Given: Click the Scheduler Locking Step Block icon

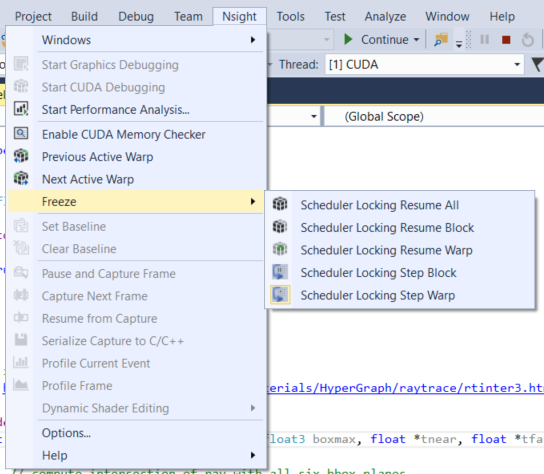Looking at the screenshot, I should (x=280, y=272).
